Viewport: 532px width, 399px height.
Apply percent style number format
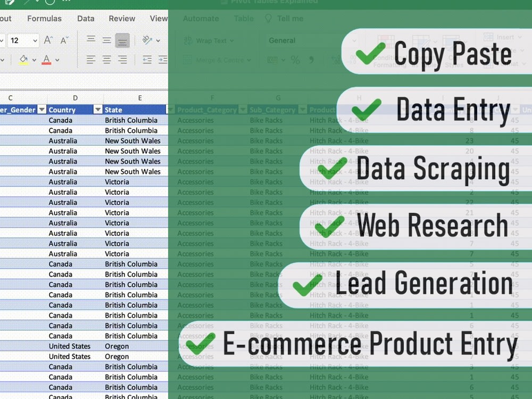(x=295, y=60)
